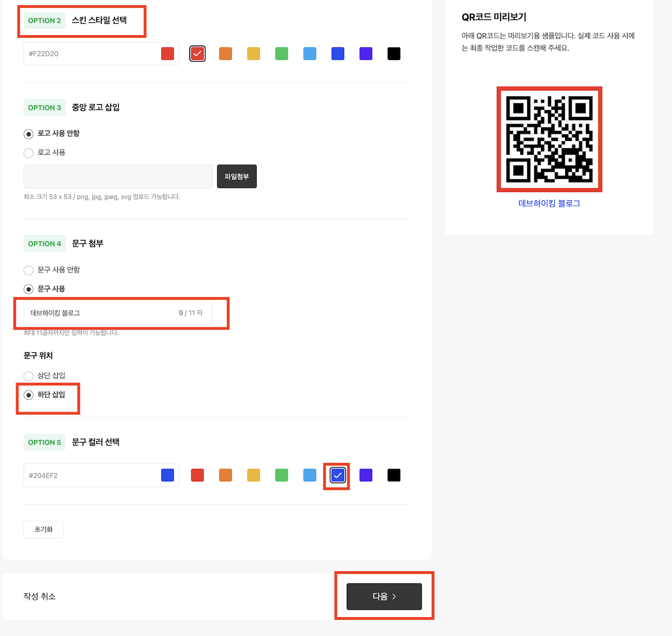Click the 데브하이킹 블로그 text input field
The height and width of the screenshot is (636, 672).
pyautogui.click(x=118, y=313)
